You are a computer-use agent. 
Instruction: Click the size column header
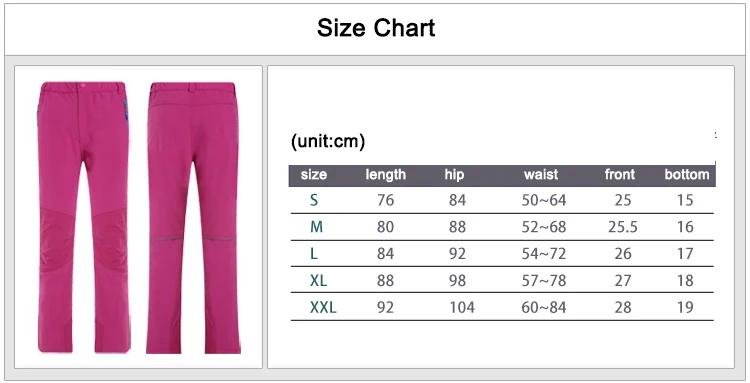point(314,175)
